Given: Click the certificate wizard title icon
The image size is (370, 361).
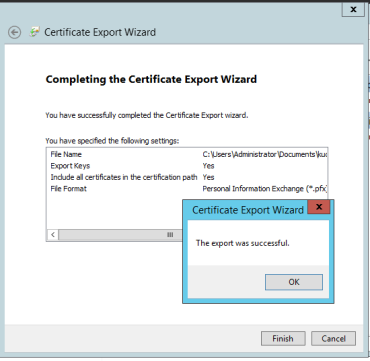Looking at the screenshot, I should 34,32.
